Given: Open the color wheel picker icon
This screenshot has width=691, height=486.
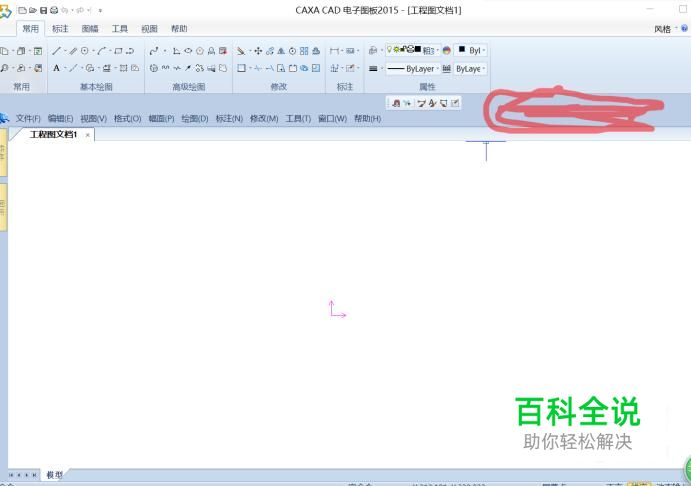Looking at the screenshot, I should coord(446,51).
